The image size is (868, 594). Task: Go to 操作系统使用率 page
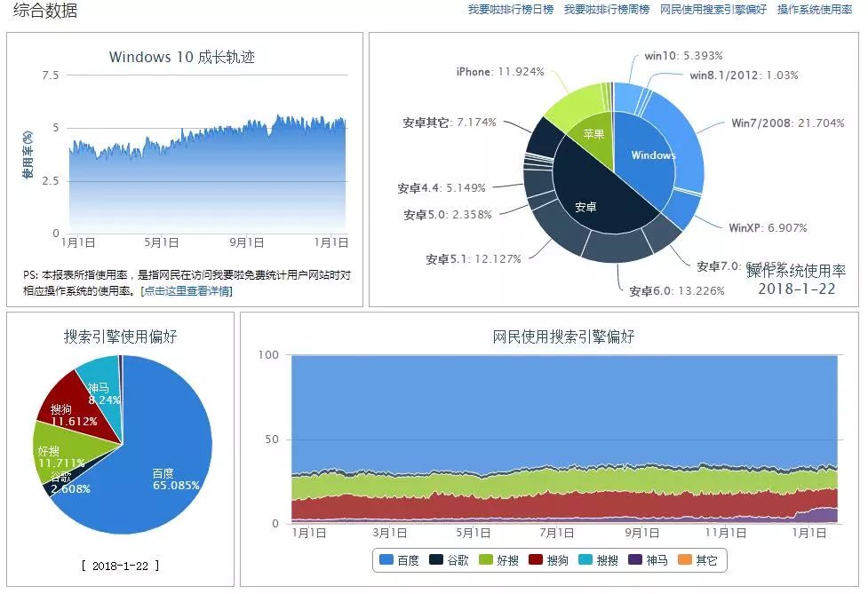[815, 10]
